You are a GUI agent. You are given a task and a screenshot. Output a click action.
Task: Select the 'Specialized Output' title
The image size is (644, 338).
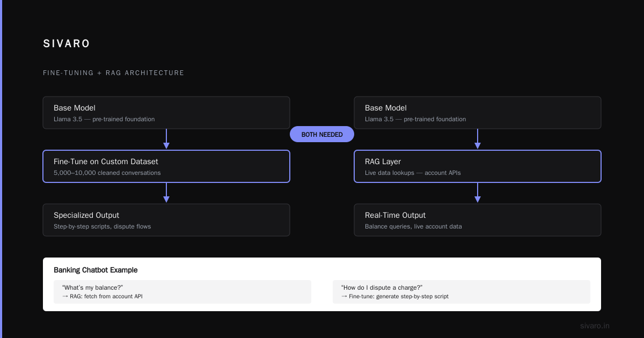coord(86,215)
